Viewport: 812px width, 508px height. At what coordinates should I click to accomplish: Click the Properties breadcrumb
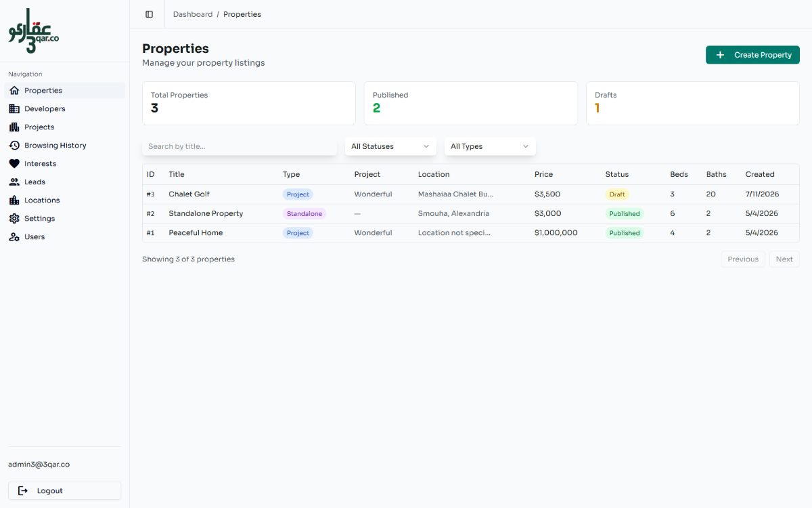click(x=242, y=14)
